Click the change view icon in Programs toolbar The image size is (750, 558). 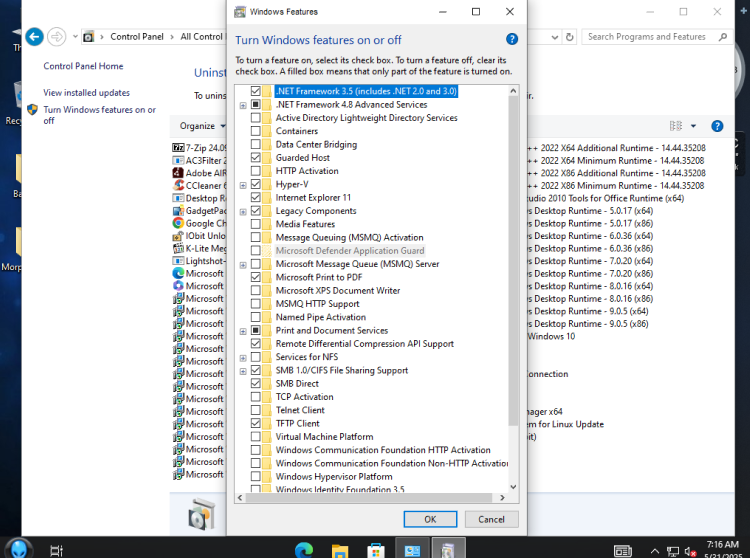click(676, 126)
